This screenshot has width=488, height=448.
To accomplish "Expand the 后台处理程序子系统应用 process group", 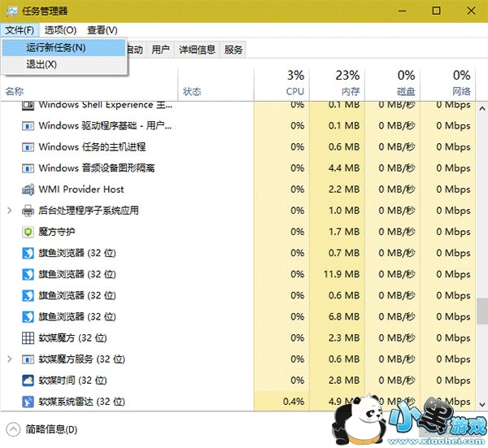I will (x=10, y=211).
